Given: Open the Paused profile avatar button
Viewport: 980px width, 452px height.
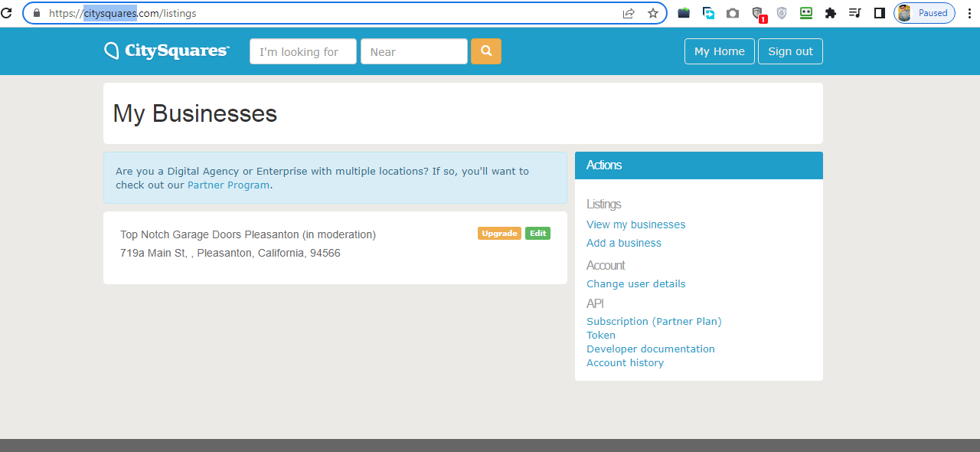Looking at the screenshot, I should point(924,13).
